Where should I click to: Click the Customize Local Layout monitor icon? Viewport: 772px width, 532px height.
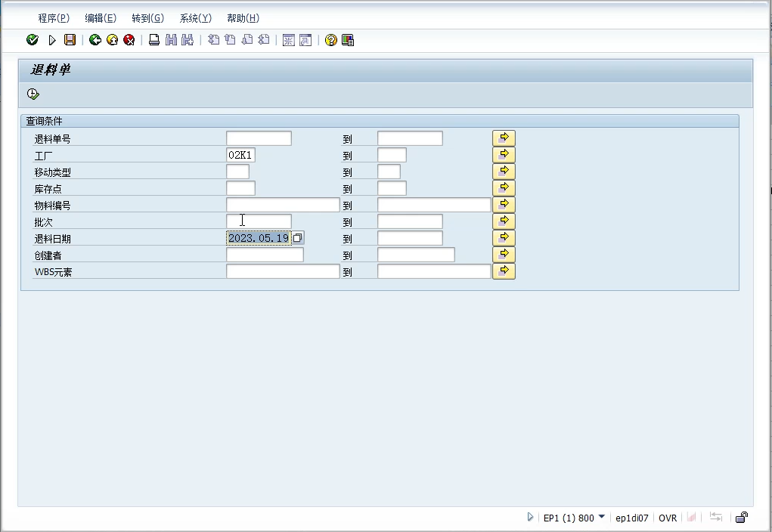348,40
